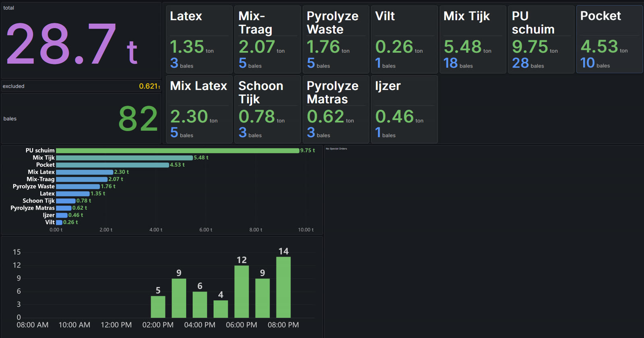Click the bales count 82
Screen dimensions: 644x338
pos(138,119)
